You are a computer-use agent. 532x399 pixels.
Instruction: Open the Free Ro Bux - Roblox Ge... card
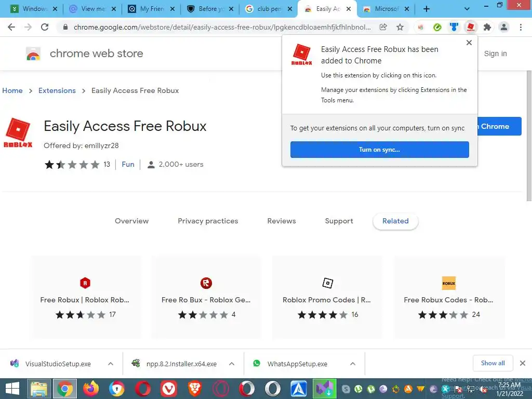point(206,298)
